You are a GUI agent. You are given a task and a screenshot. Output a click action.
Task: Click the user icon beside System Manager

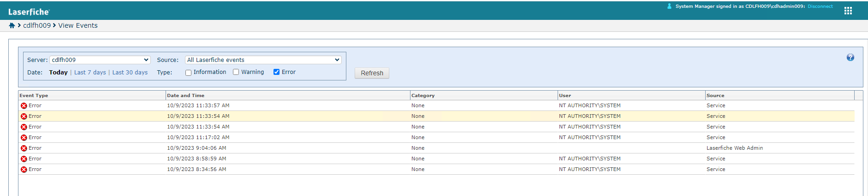point(669,6)
